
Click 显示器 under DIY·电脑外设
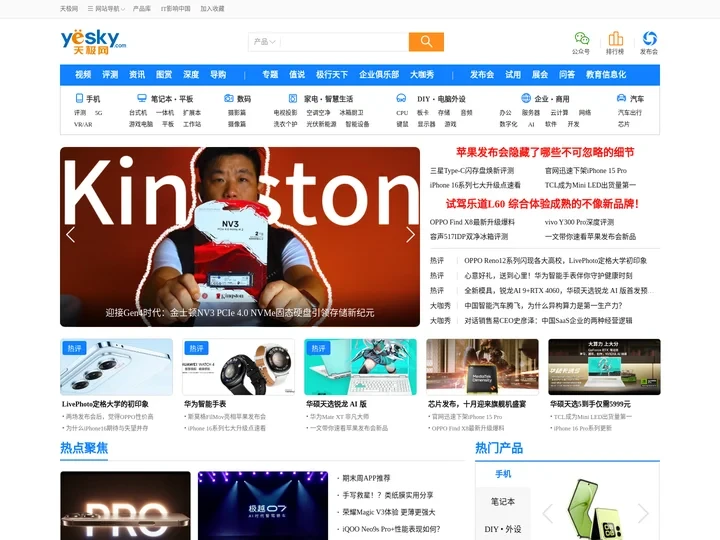(x=426, y=124)
